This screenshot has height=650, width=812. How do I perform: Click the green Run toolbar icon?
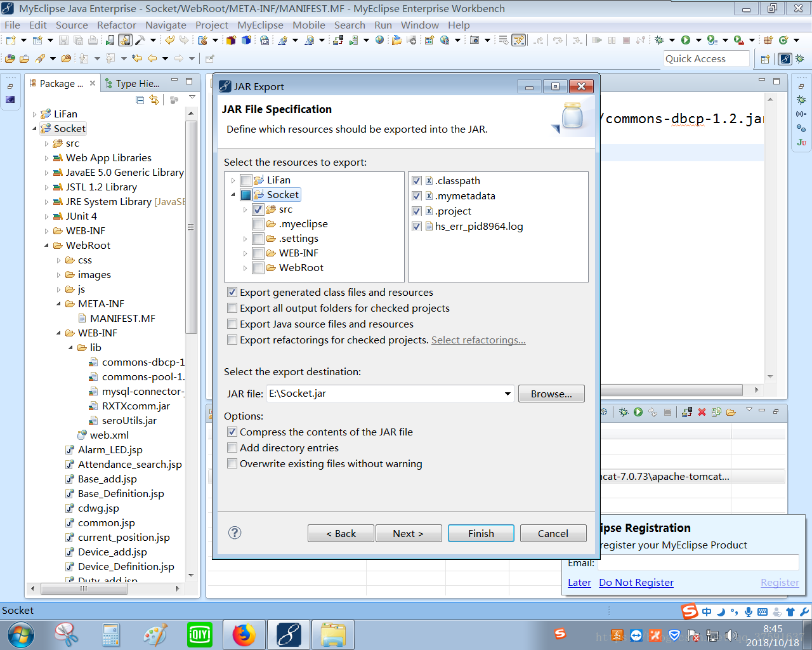pyautogui.click(x=686, y=40)
